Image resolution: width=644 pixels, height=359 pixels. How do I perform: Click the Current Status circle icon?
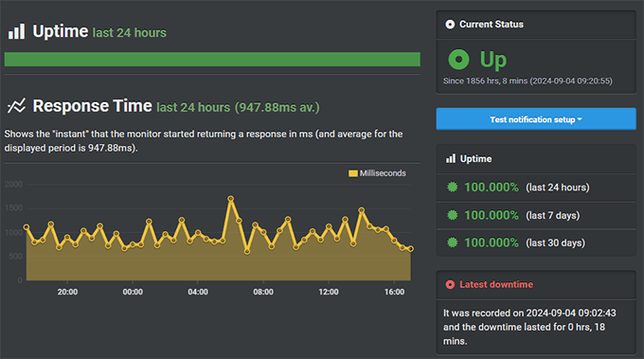450,25
